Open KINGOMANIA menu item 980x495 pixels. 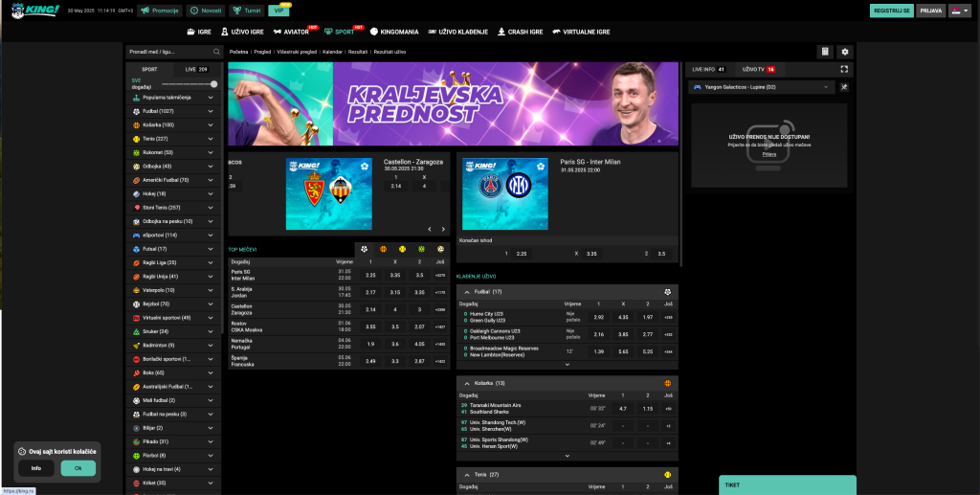(394, 32)
